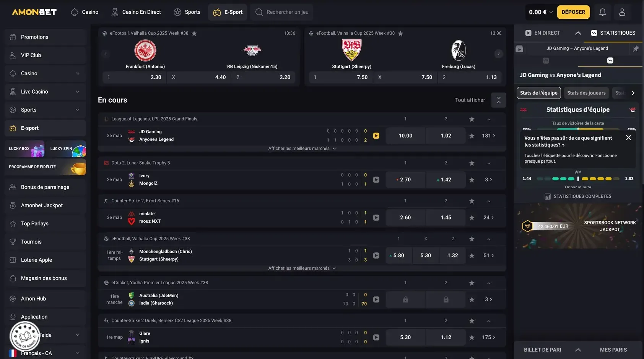
Task: Open the Français - CA language selector
Action: pos(45,353)
